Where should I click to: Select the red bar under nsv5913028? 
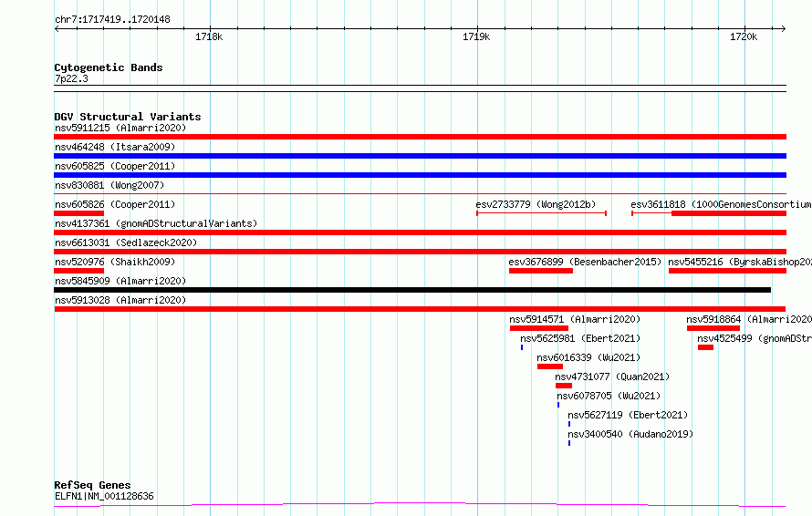420,309
